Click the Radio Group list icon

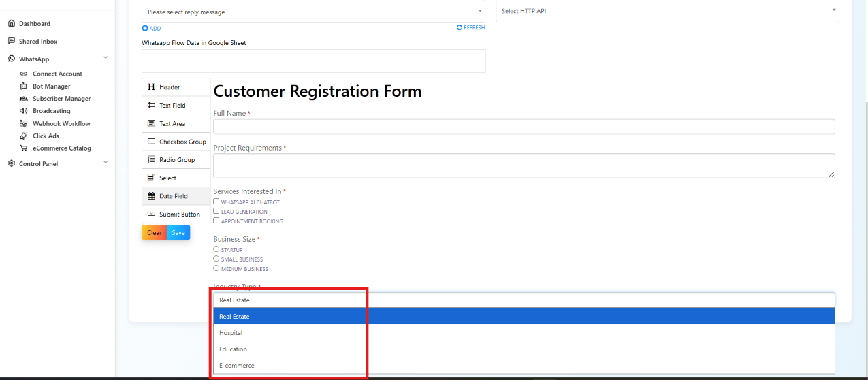coord(152,159)
